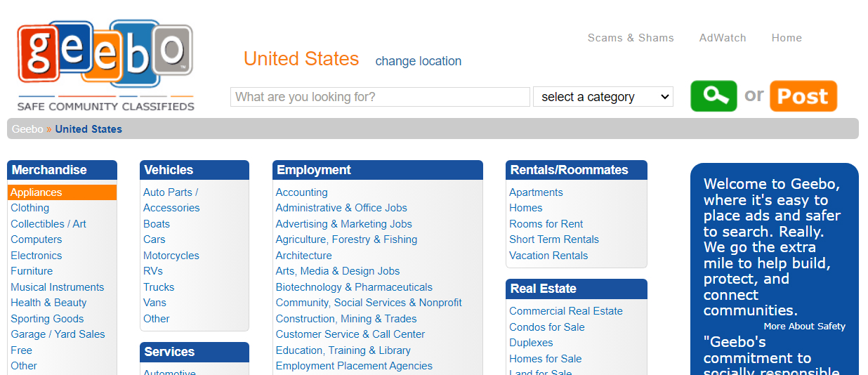Open the Appliances category

[x=37, y=192]
